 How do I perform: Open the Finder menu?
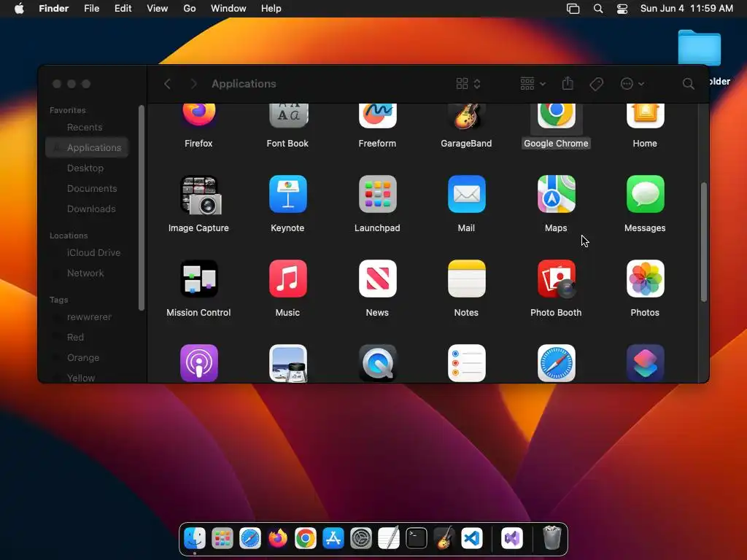point(54,9)
